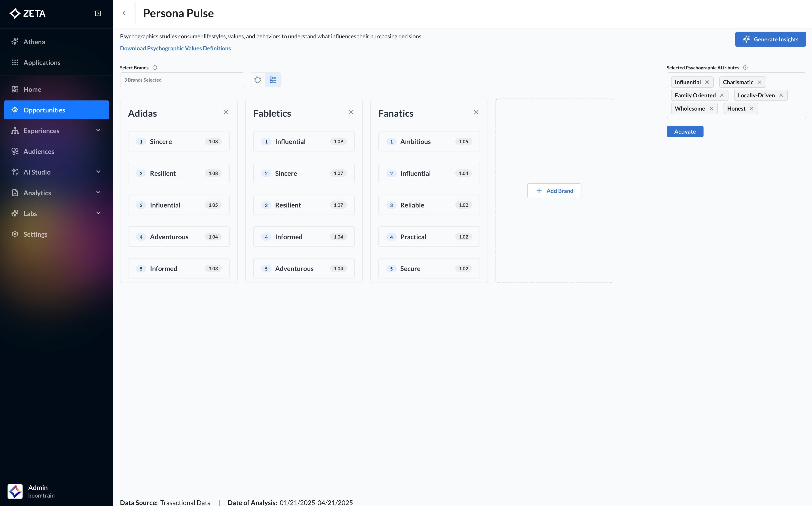The width and height of the screenshot is (812, 506).
Task: Navigate to Home
Action: click(x=56, y=89)
